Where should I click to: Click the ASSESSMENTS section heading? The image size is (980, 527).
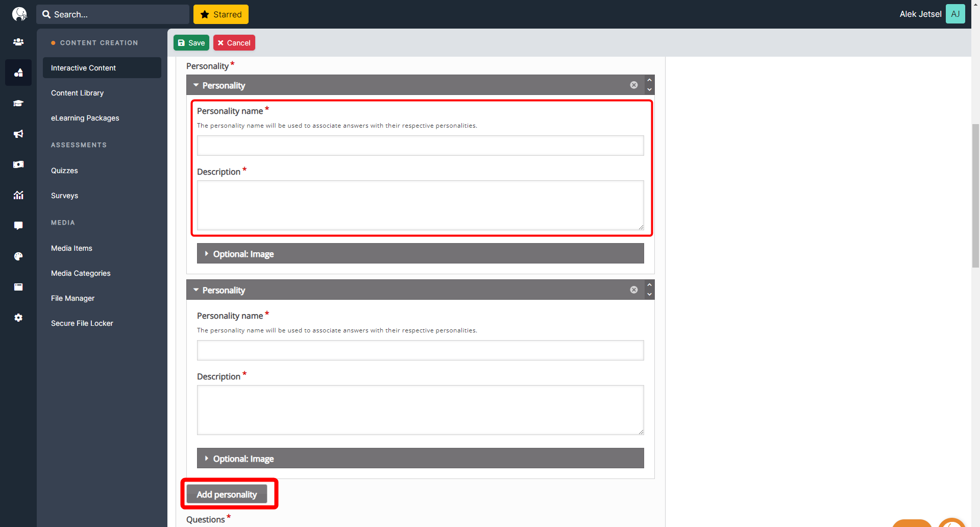pyautogui.click(x=79, y=145)
